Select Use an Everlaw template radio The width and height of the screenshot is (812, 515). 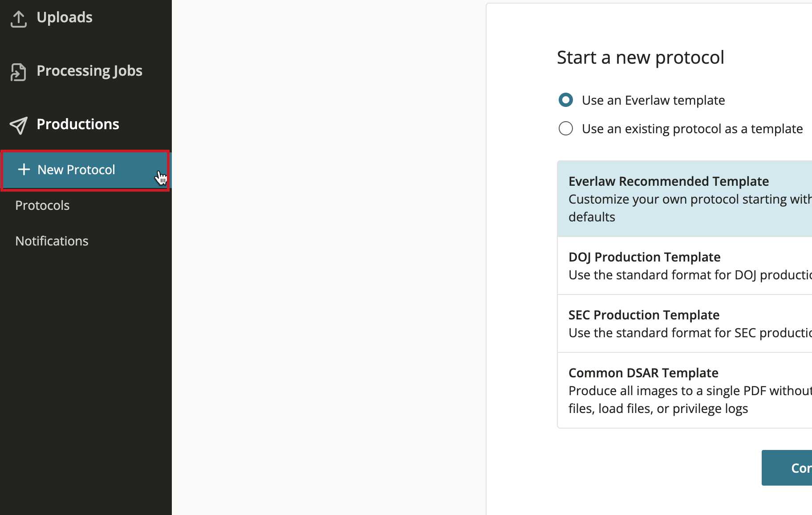pos(566,100)
